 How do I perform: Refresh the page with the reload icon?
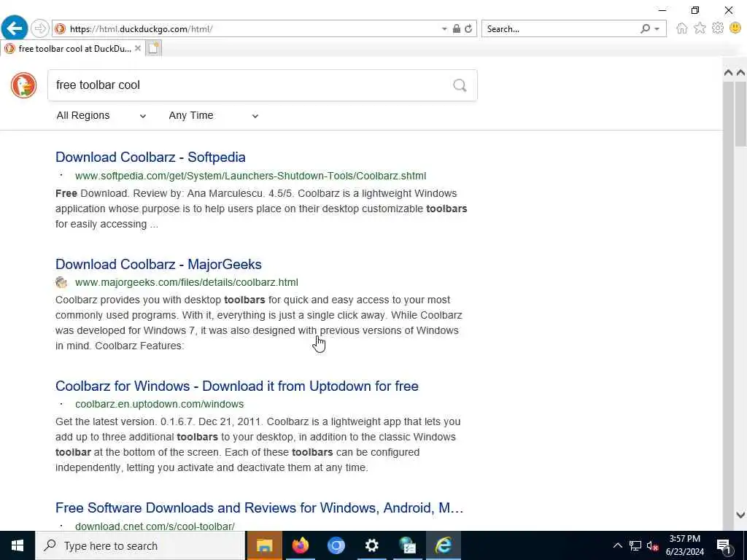click(468, 29)
